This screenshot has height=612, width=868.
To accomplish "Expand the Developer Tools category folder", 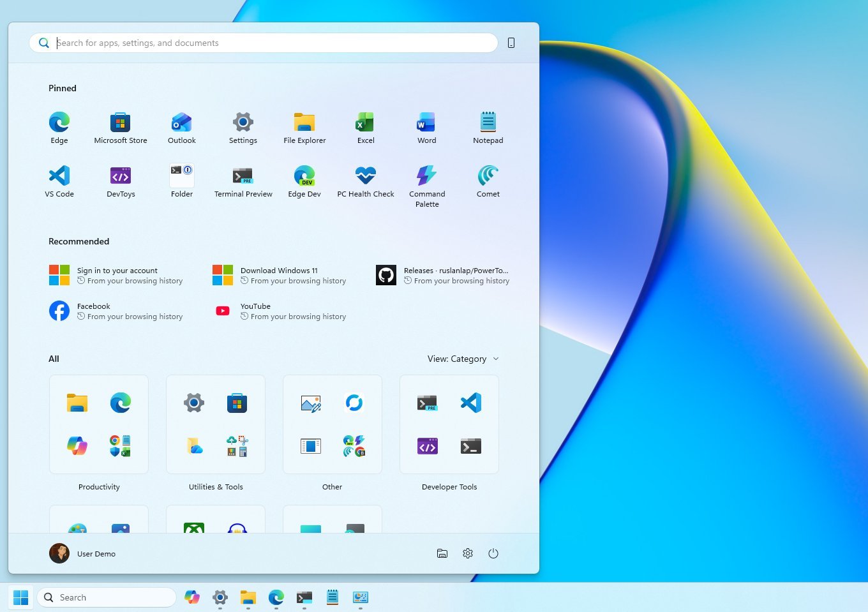I will (x=449, y=424).
